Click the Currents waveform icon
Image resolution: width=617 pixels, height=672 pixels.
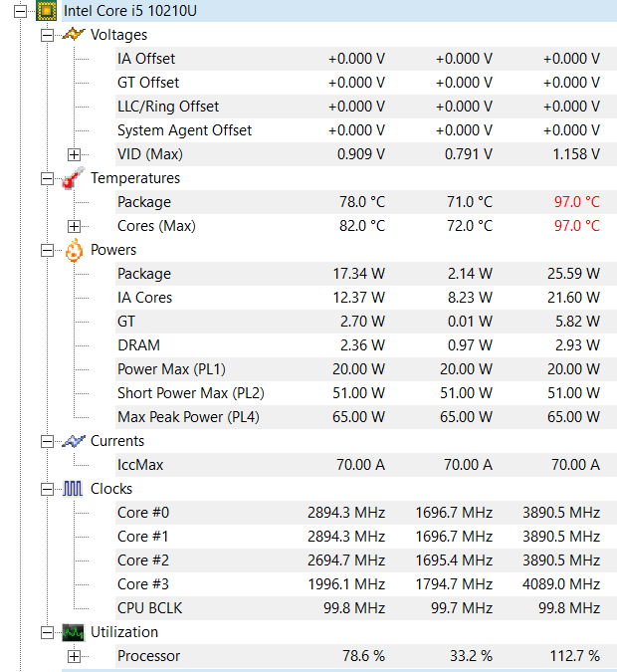[x=73, y=441]
